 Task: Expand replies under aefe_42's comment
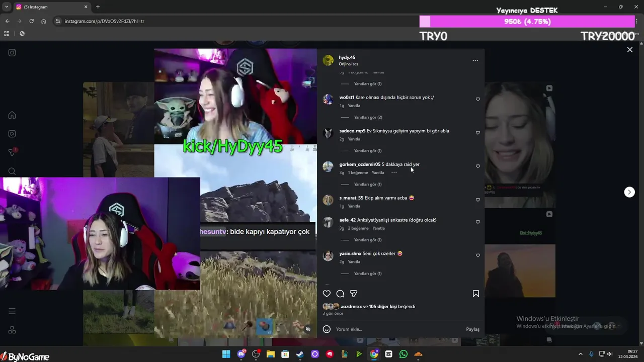point(368,240)
